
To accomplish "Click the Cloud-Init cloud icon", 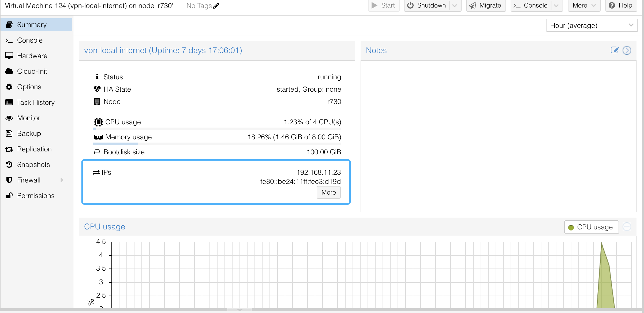I will point(9,71).
